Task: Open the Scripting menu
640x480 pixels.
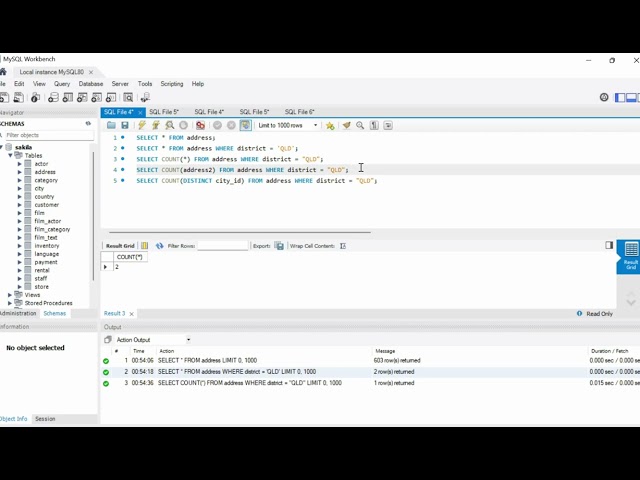Action: tap(171, 84)
